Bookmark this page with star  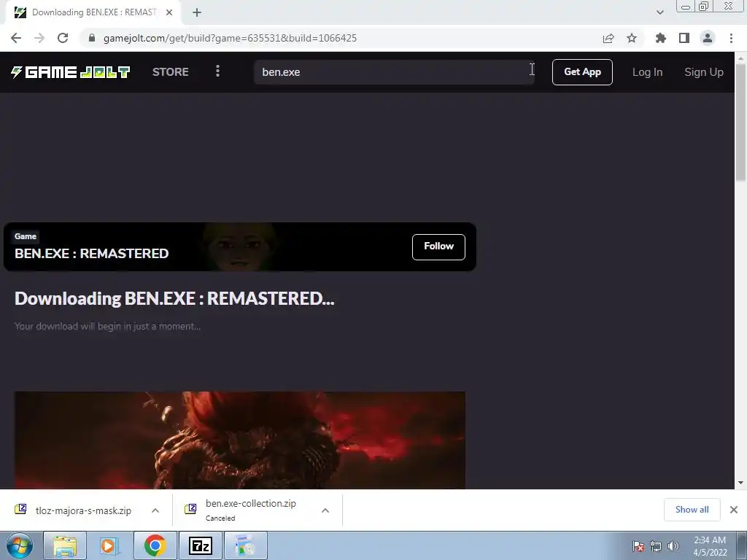tap(632, 38)
